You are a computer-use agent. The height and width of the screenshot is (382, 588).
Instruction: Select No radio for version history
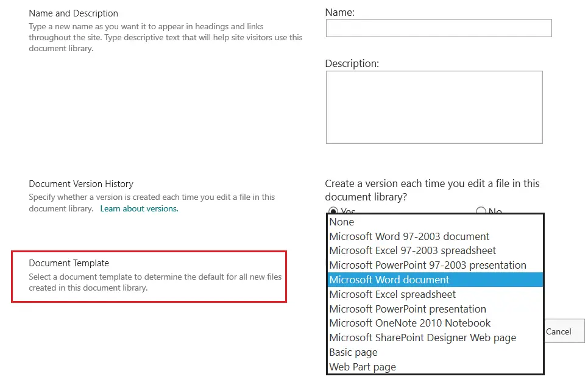point(481,211)
